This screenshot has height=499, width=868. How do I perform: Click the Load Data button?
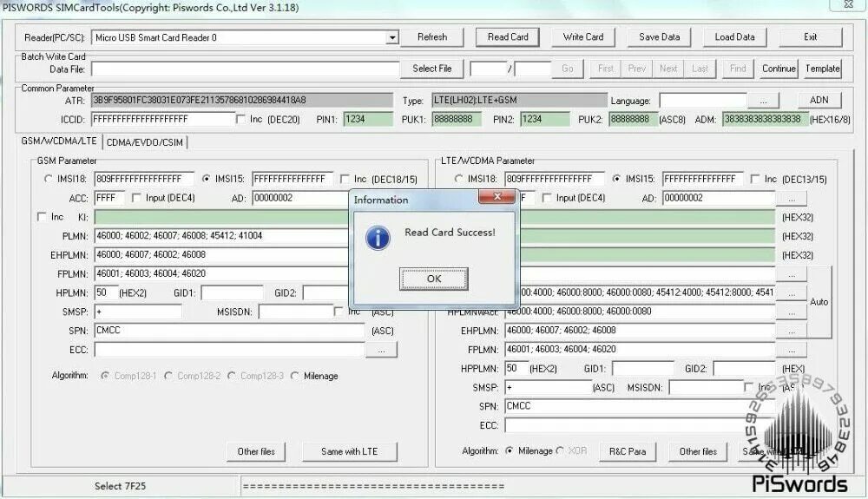pyautogui.click(x=734, y=37)
